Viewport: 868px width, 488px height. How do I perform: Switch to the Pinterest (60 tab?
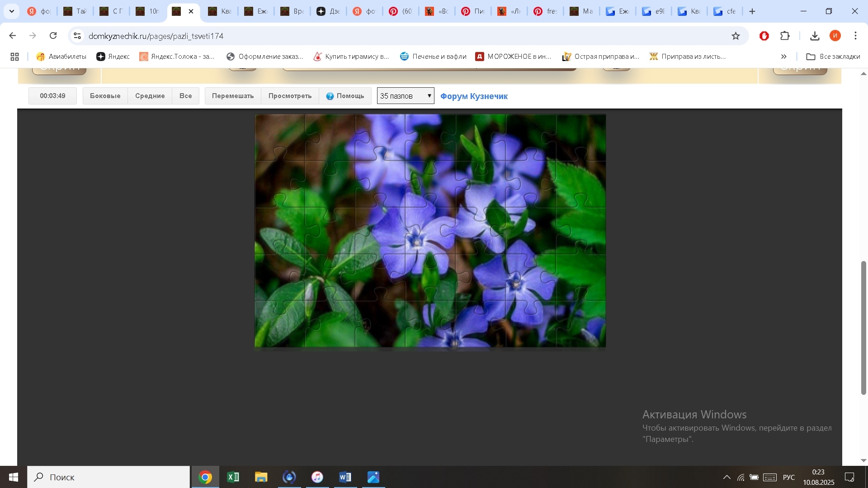(x=401, y=11)
